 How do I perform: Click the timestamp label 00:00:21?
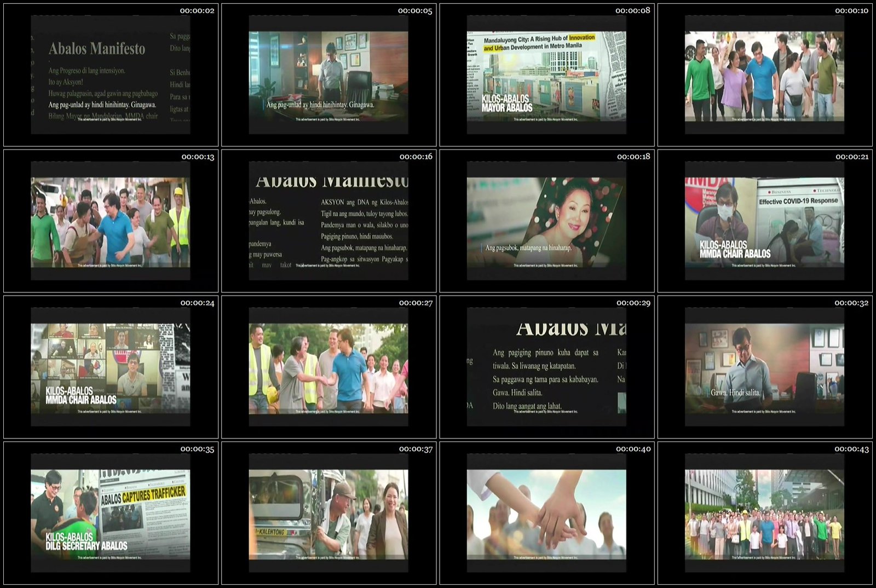click(851, 157)
